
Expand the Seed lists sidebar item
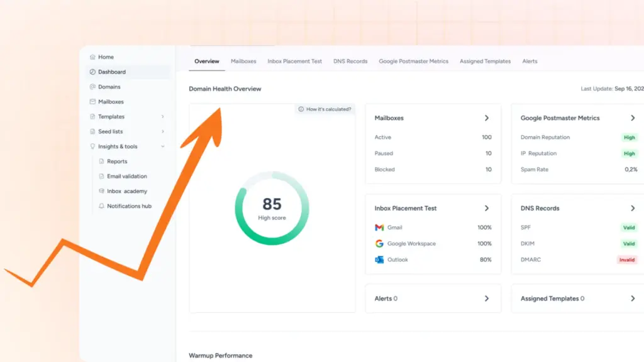(x=162, y=131)
